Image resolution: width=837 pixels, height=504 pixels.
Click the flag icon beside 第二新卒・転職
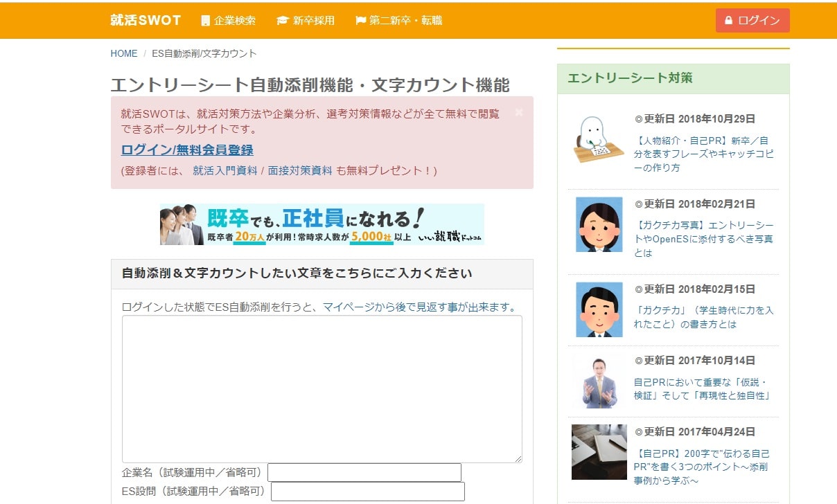click(360, 21)
